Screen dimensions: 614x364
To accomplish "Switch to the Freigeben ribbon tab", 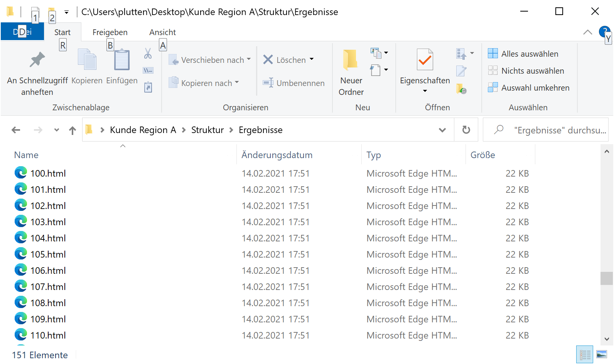I will (110, 32).
